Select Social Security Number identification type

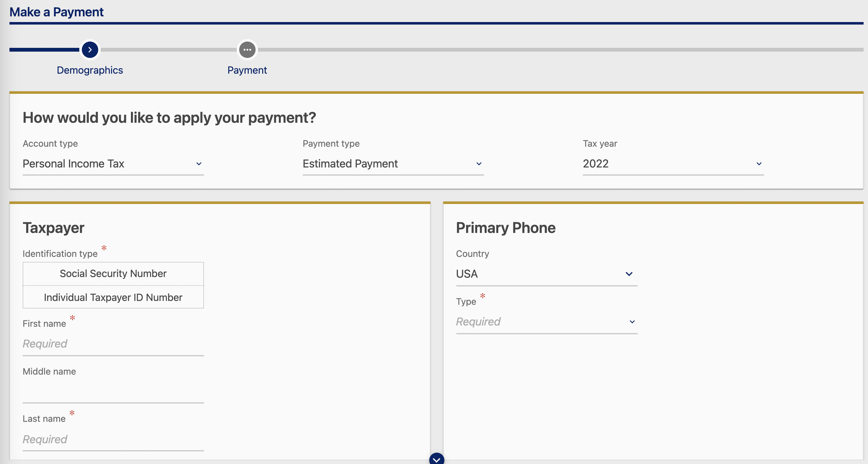(113, 274)
